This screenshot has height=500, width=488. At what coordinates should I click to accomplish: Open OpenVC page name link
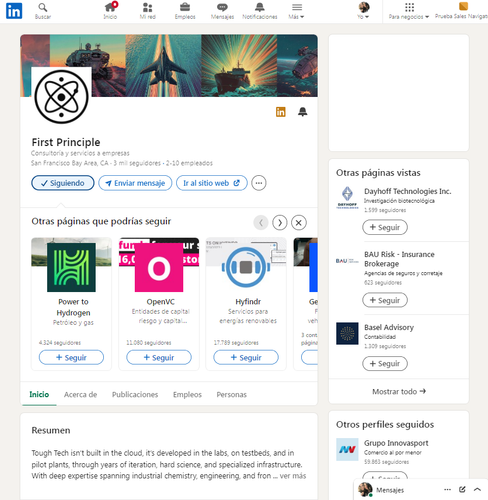pyautogui.click(x=160, y=302)
